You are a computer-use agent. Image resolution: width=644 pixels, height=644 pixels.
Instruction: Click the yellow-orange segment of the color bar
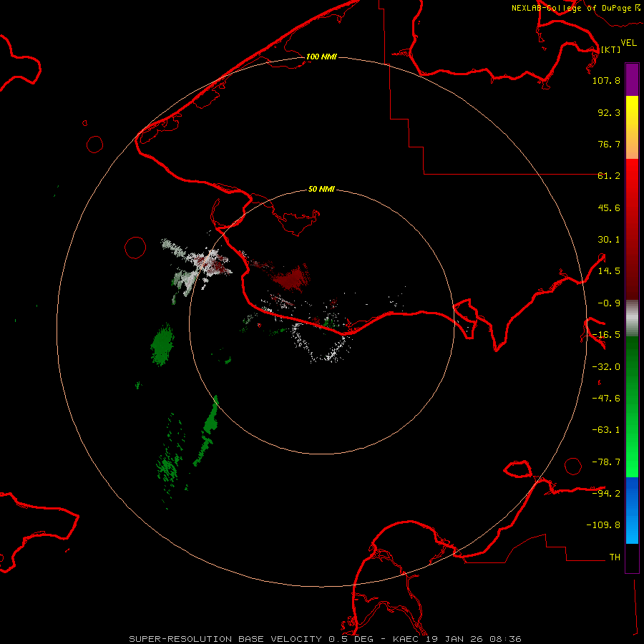[632, 127]
